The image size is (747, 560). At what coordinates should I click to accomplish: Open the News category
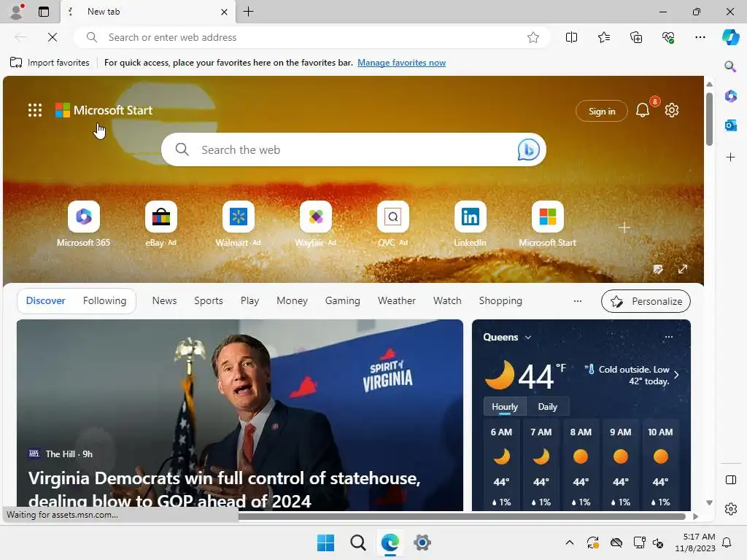(x=164, y=301)
